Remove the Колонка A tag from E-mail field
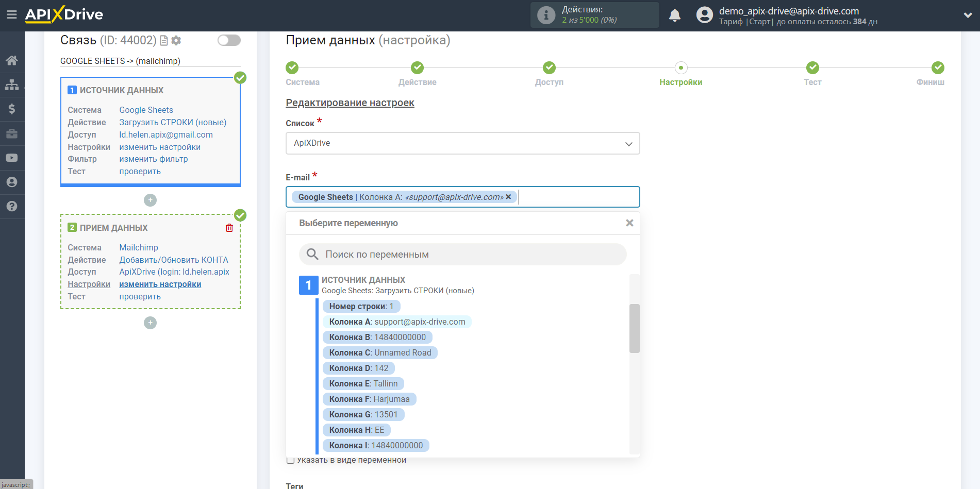Screen dimensions: 980x489 [508, 197]
